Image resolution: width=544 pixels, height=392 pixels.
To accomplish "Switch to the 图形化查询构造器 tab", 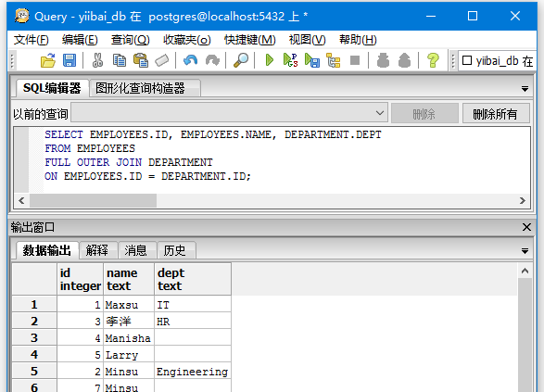I will [x=140, y=88].
